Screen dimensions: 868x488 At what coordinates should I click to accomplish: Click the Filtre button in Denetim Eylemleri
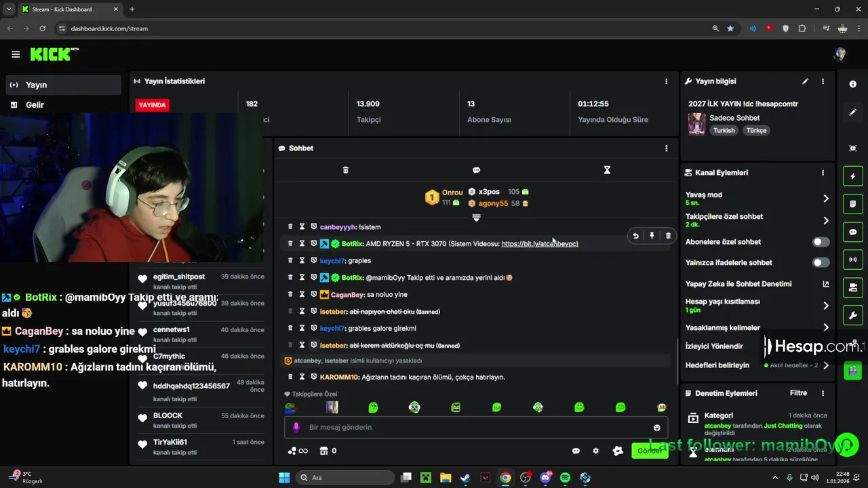point(798,393)
